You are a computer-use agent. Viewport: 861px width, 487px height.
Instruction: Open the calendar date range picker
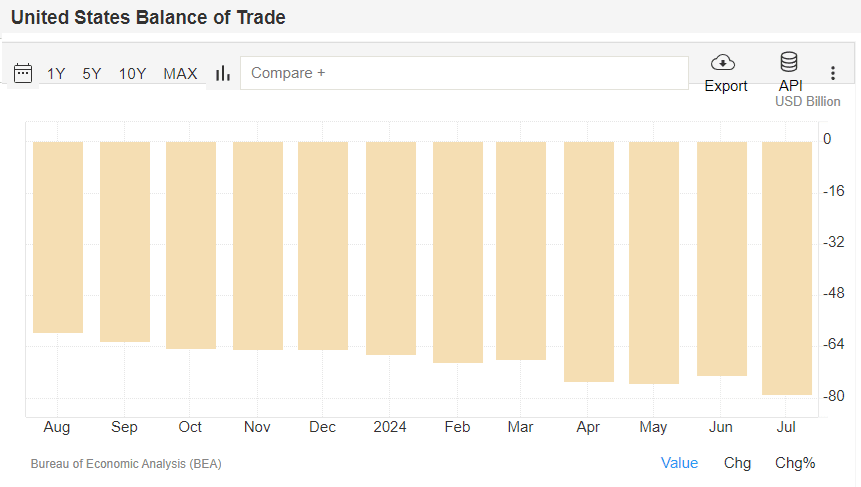click(23, 73)
